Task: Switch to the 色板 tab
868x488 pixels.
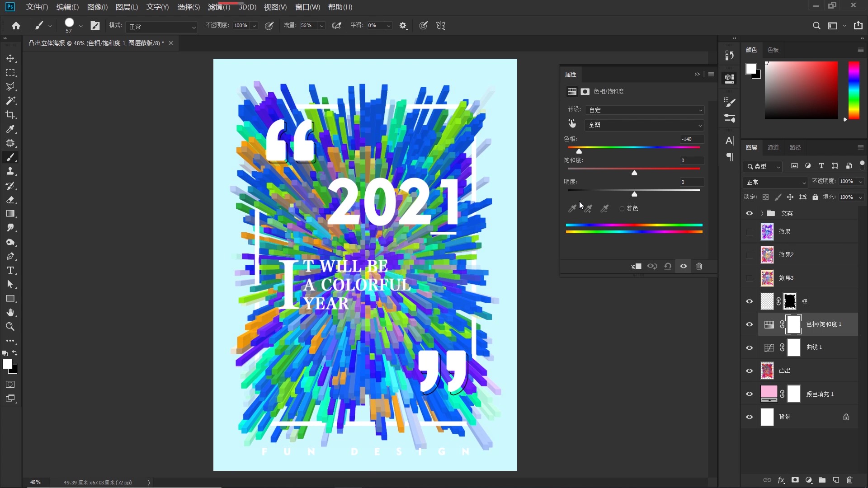Action: tap(773, 50)
